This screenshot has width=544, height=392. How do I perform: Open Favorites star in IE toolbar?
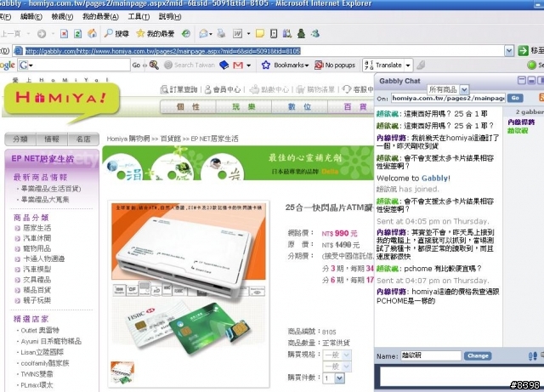[155, 34]
